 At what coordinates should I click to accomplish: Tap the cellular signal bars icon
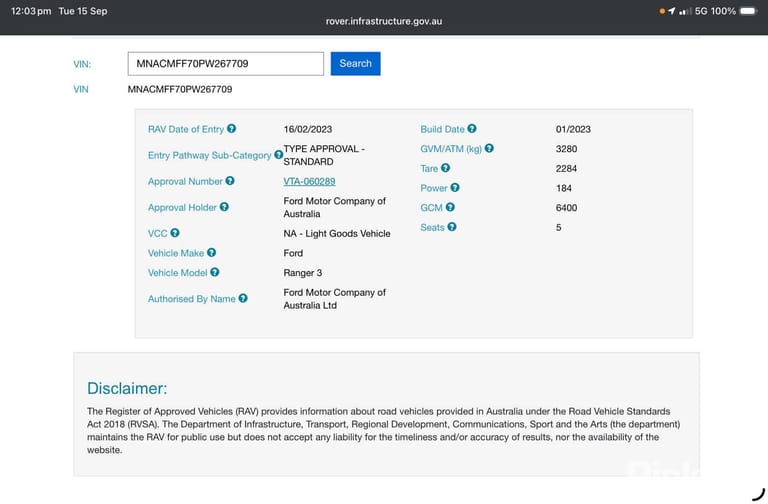point(685,11)
